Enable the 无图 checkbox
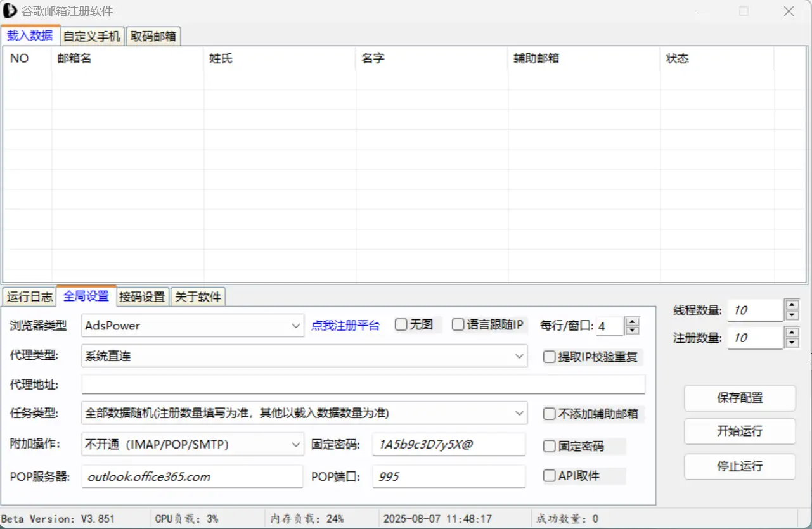The height and width of the screenshot is (529, 812). coord(401,324)
